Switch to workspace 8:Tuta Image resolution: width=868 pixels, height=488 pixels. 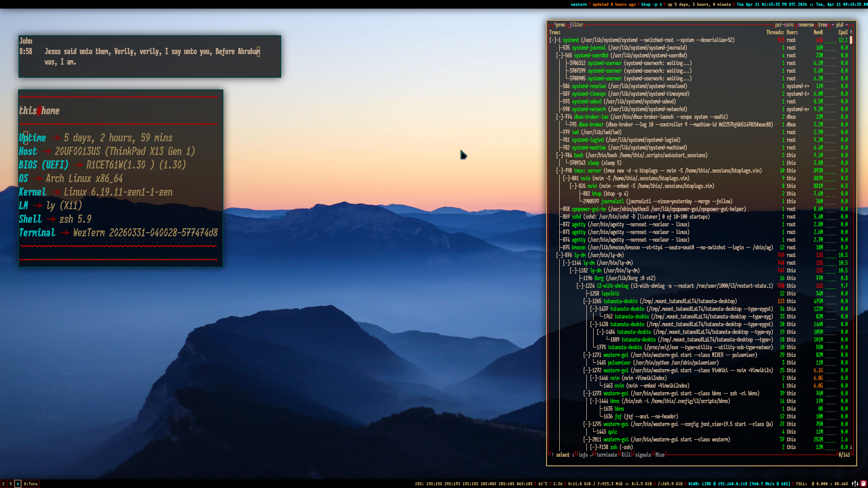31,483
